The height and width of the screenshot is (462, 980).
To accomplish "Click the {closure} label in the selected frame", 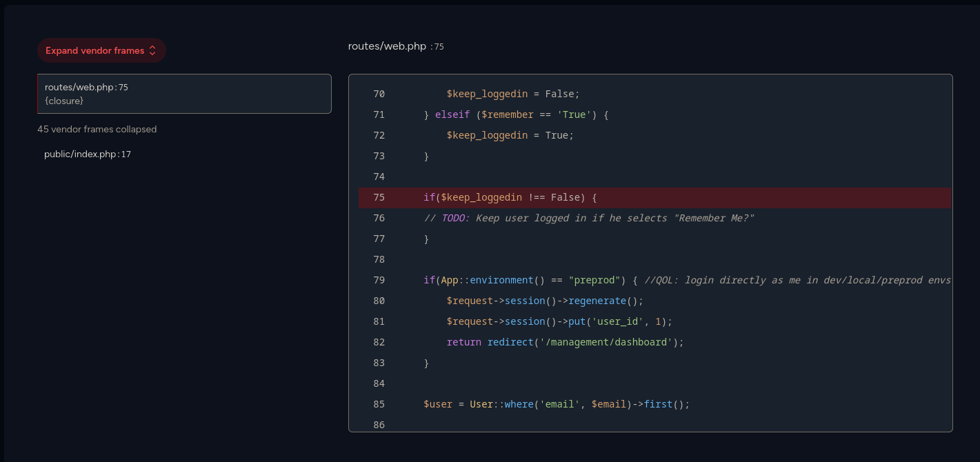I will click(x=64, y=101).
